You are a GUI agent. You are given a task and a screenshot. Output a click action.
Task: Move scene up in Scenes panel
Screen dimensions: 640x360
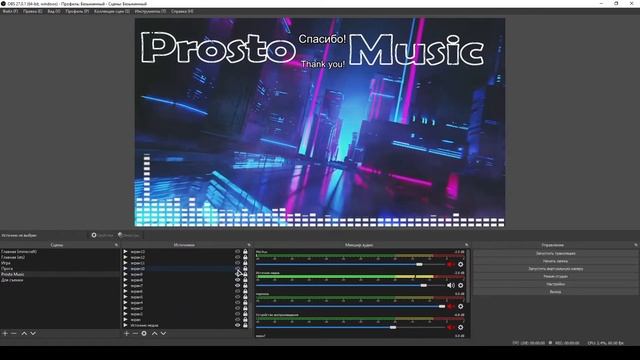tap(24, 333)
